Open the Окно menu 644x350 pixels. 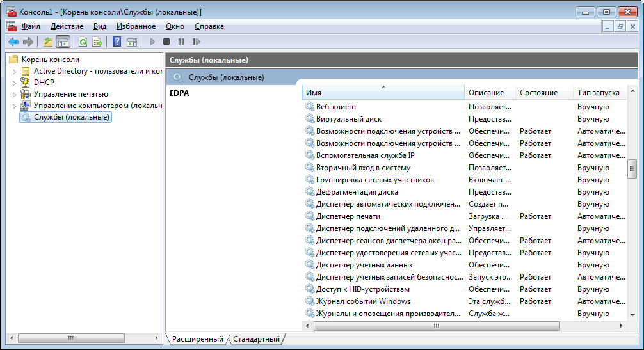pos(175,26)
